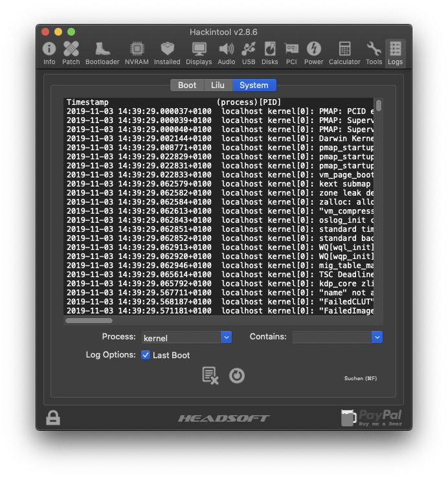Select log row containing "FailedCLUT"
The width and height of the screenshot is (448, 478).
[219, 301]
